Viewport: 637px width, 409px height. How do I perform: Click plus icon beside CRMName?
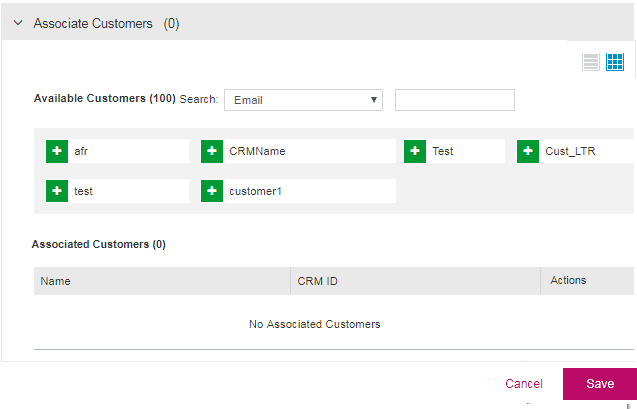tap(212, 151)
